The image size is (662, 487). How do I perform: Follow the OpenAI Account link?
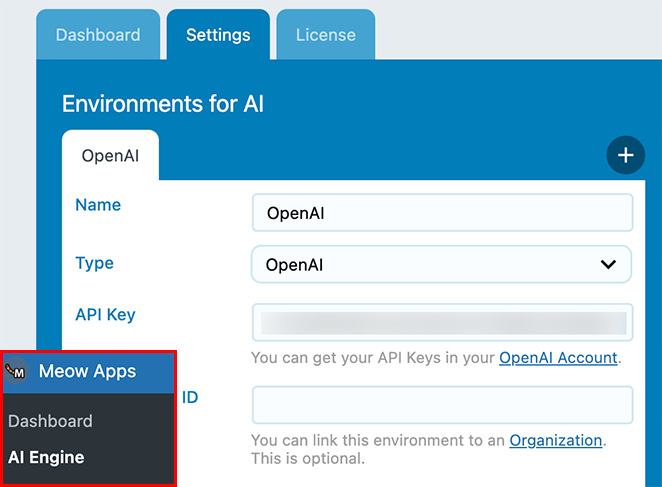pos(558,358)
